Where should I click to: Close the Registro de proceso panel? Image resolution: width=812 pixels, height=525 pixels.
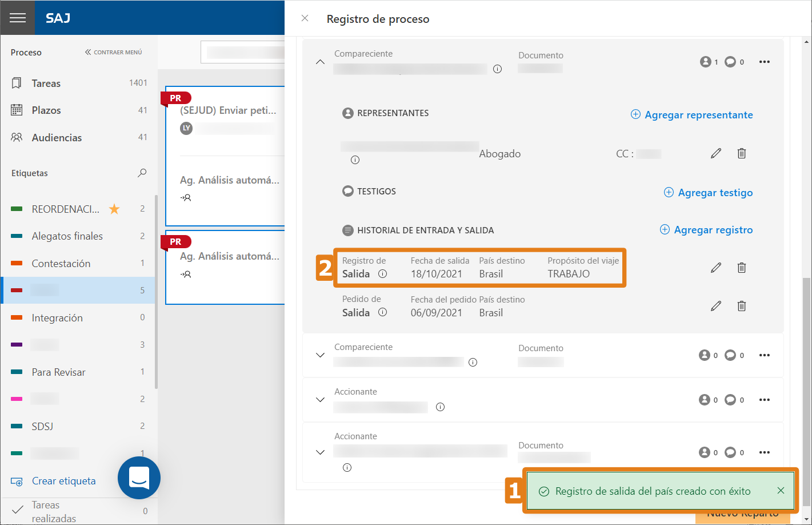click(x=305, y=18)
